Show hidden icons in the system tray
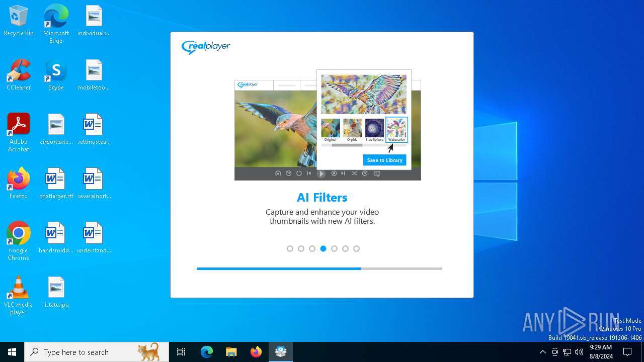The height and width of the screenshot is (362, 644). 542,352
